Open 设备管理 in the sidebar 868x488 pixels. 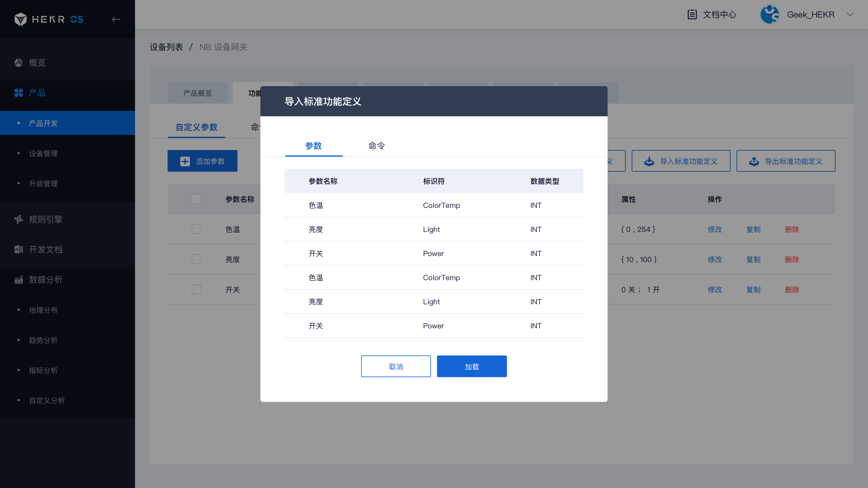click(x=43, y=153)
